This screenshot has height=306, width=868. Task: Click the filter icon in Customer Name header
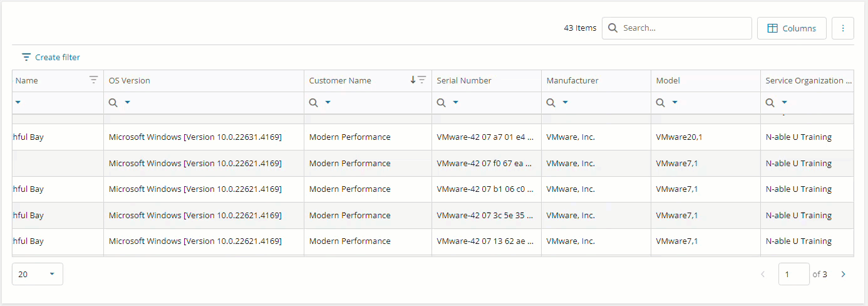(x=422, y=80)
